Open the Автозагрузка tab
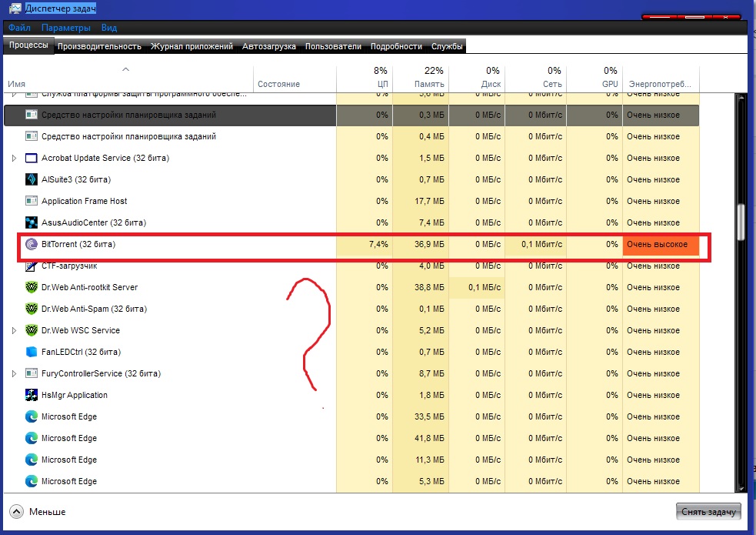This screenshot has width=756, height=535. (269, 46)
